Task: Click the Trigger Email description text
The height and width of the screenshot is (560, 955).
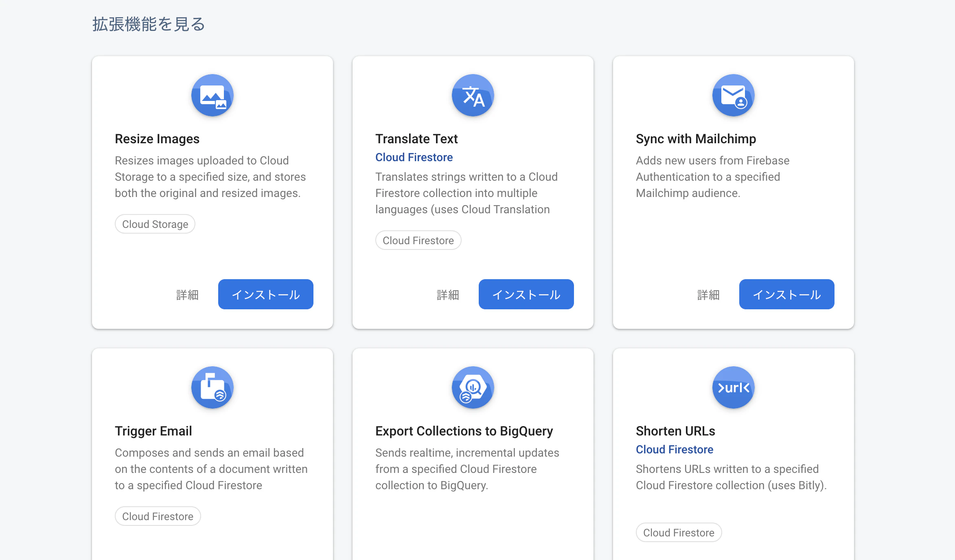Action: [x=211, y=469]
